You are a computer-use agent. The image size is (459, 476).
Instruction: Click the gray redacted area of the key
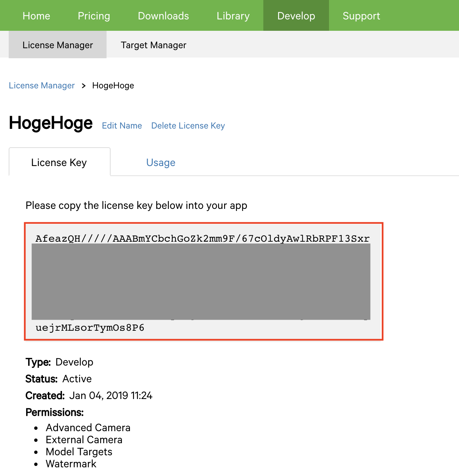coord(201,282)
